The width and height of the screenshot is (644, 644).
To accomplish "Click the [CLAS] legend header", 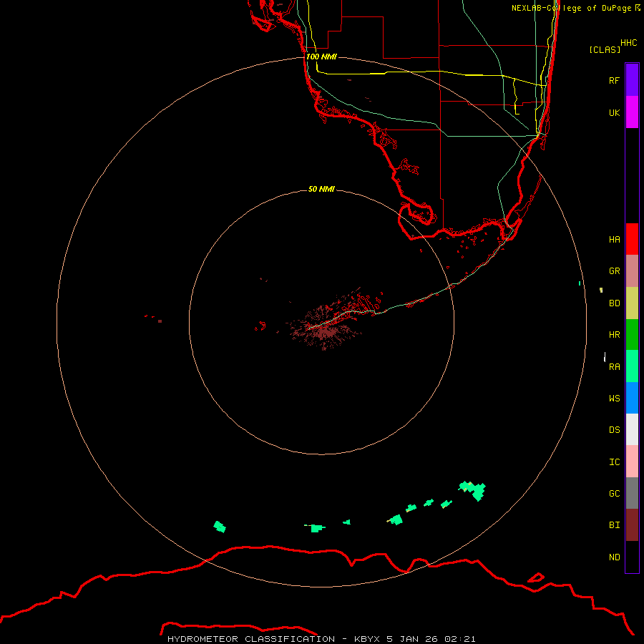I will (605, 49).
